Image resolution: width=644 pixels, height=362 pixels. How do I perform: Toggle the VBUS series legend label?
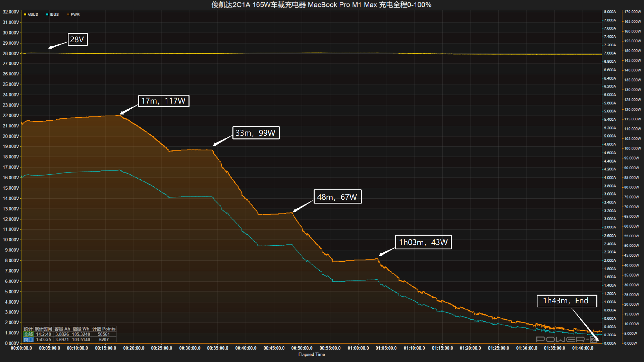pyautogui.click(x=33, y=14)
